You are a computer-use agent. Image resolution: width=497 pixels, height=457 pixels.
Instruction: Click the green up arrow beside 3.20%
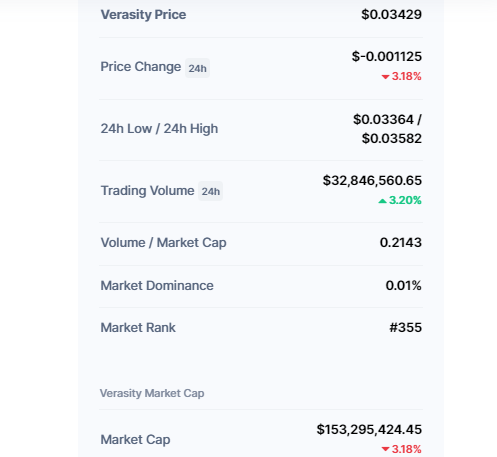coord(382,201)
